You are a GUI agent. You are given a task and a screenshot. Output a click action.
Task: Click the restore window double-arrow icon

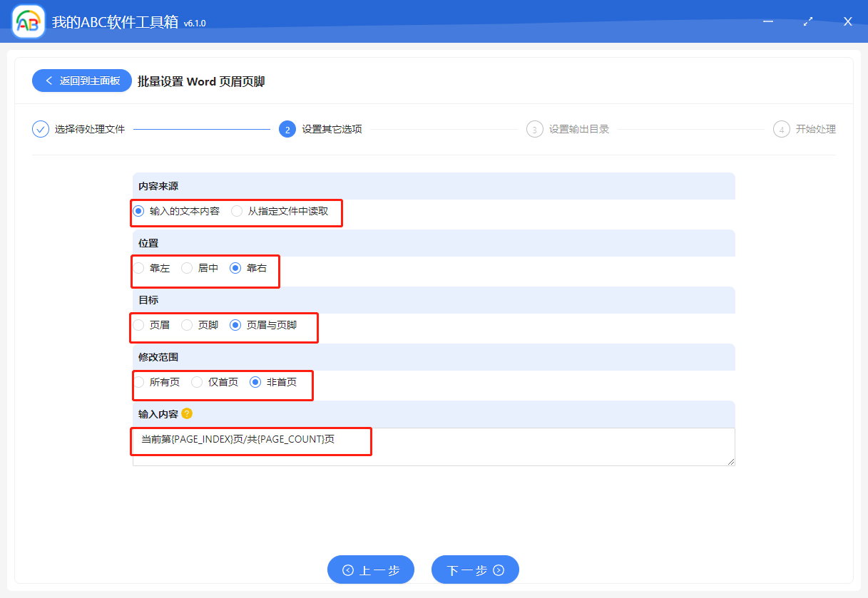[x=808, y=21]
